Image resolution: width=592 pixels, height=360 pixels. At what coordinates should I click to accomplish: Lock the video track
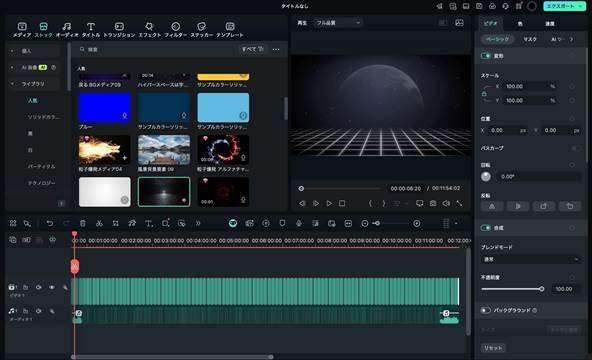[x=26, y=287]
